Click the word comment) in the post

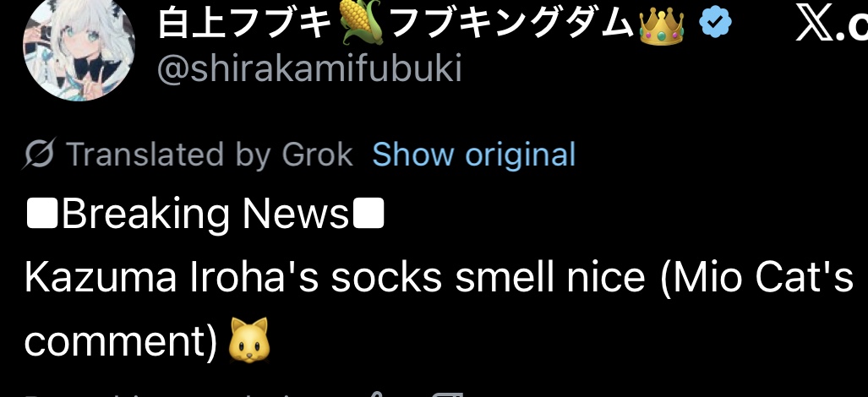click(123, 342)
